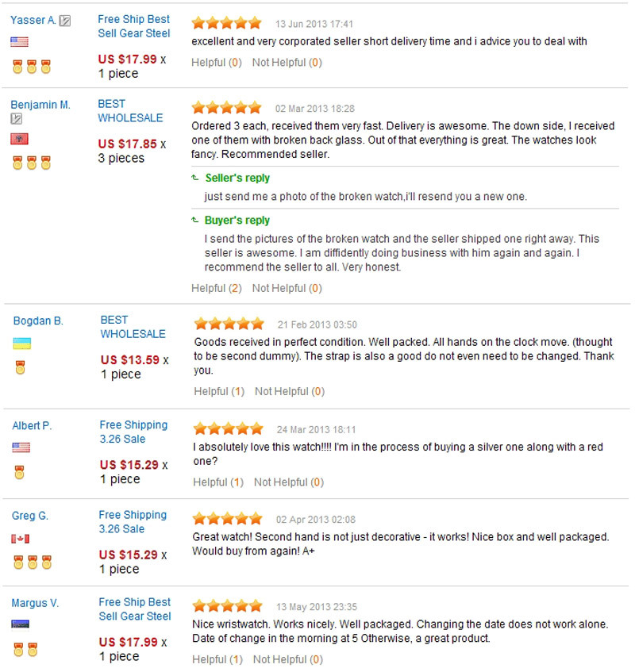Click the medal icon under Bogdan B.
The height and width of the screenshot is (672, 635).
(21, 367)
